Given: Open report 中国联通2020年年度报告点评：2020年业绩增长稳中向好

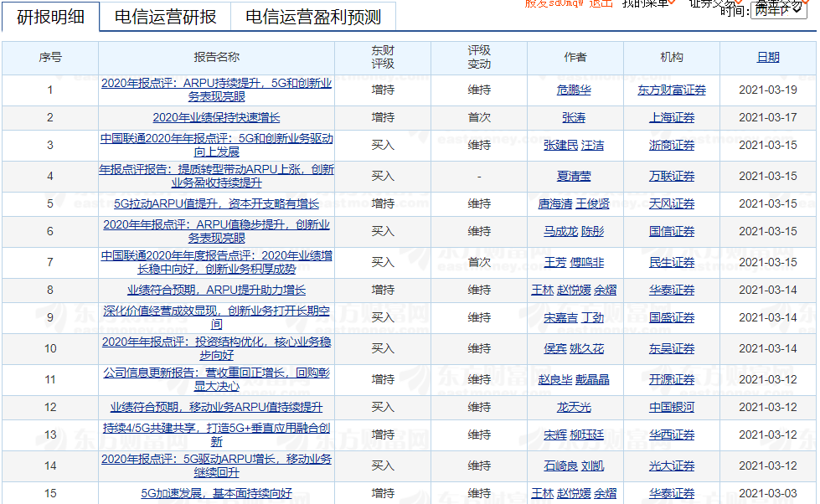Looking at the screenshot, I should click(x=216, y=262).
